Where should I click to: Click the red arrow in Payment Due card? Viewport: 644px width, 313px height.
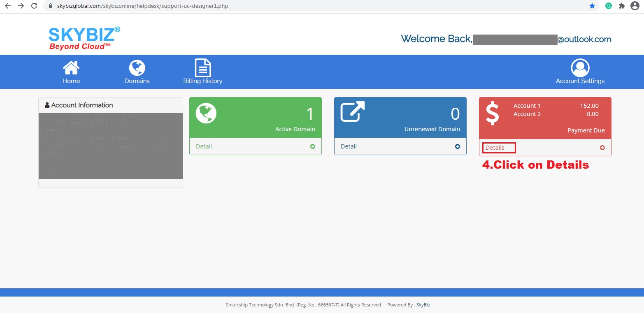(x=602, y=148)
